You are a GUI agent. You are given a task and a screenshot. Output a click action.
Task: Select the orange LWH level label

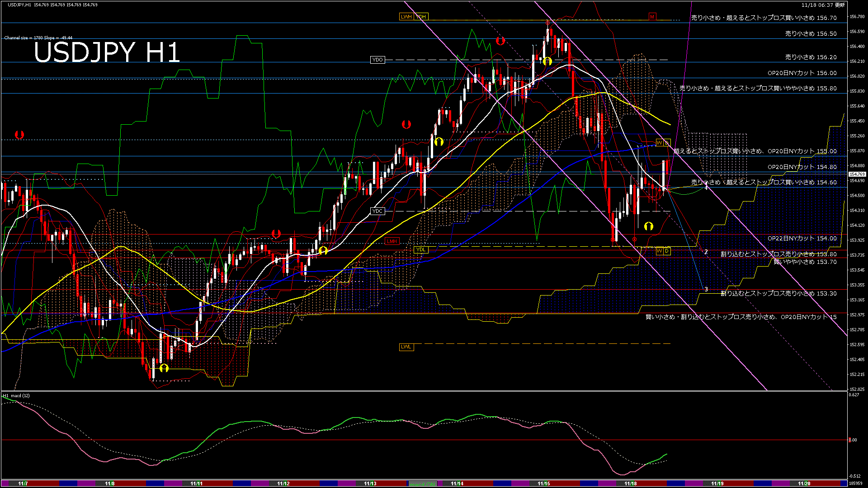pos(406,17)
